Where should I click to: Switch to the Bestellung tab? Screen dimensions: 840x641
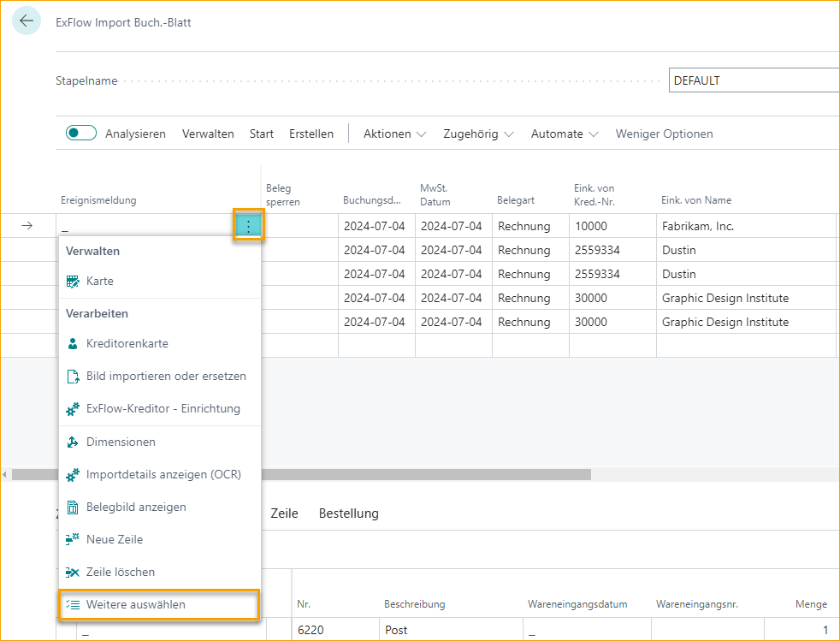point(349,513)
